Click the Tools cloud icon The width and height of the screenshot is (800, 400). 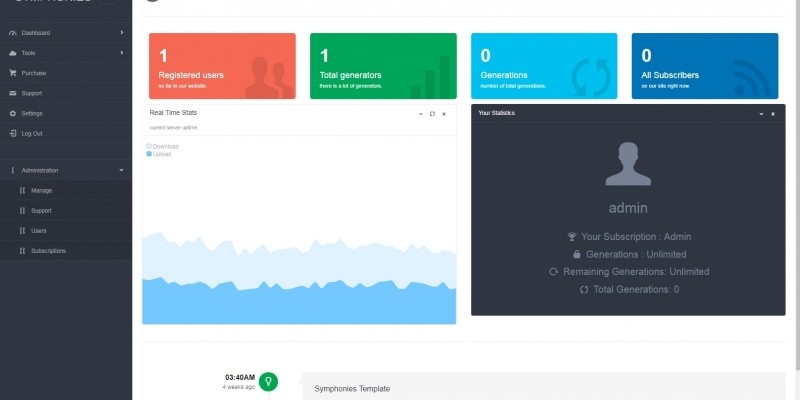tap(12, 53)
